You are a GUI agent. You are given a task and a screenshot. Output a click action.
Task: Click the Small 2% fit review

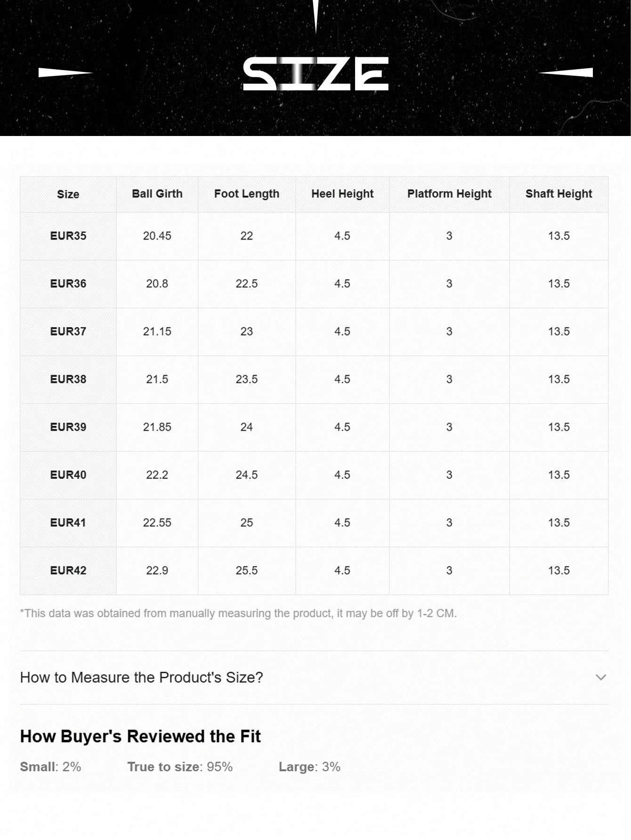(50, 767)
